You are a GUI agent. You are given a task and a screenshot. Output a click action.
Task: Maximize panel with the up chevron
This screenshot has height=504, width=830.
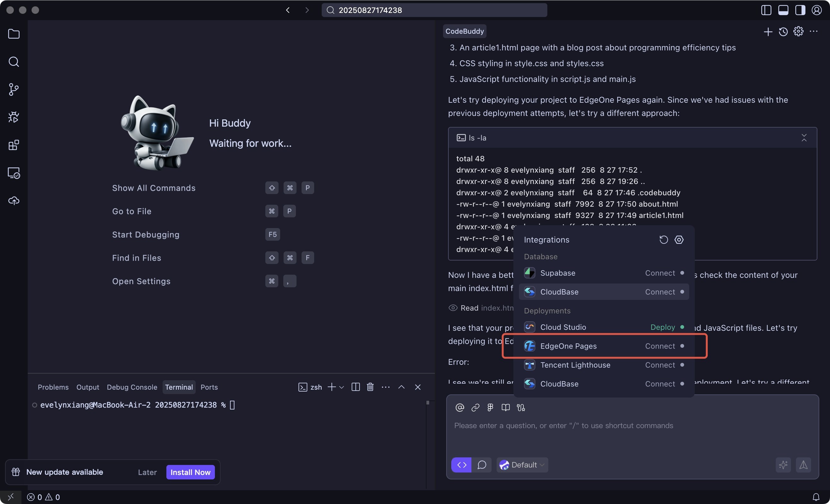pyautogui.click(x=401, y=387)
